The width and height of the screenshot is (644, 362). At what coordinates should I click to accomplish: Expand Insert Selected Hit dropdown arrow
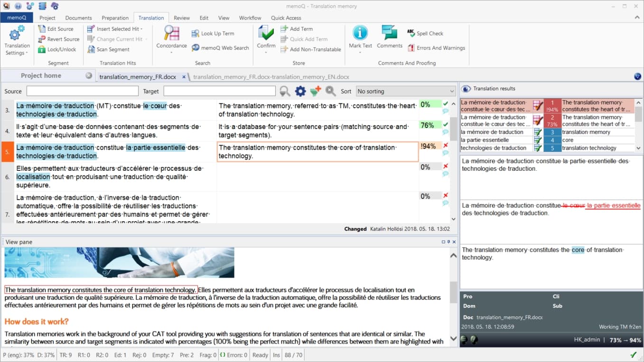[x=142, y=29]
